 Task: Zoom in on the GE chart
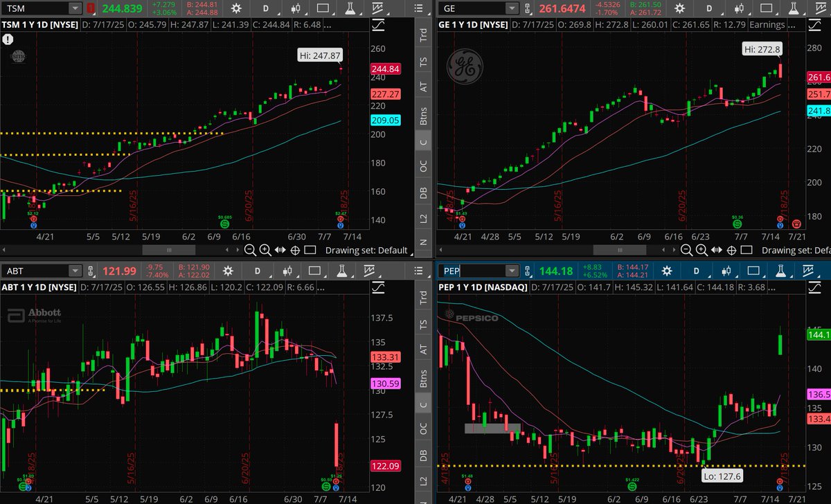click(702, 250)
